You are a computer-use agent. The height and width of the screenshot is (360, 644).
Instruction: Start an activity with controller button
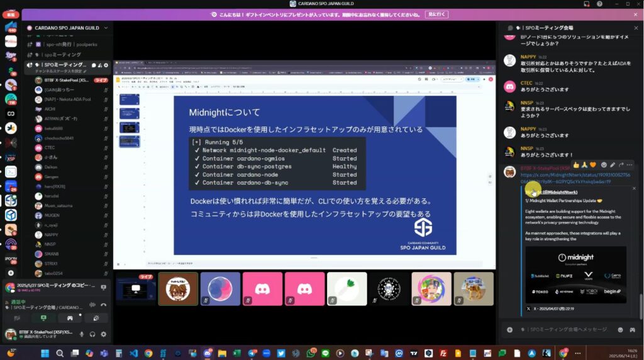[70, 318]
